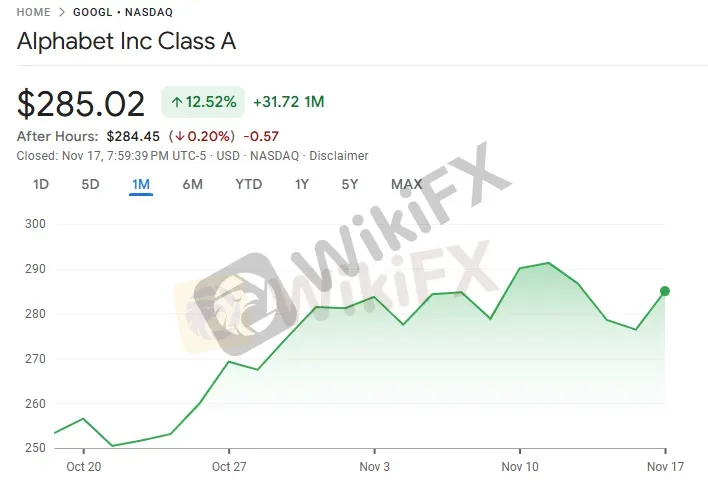Select the 1M time range tab
708x484 pixels.
pos(141,184)
